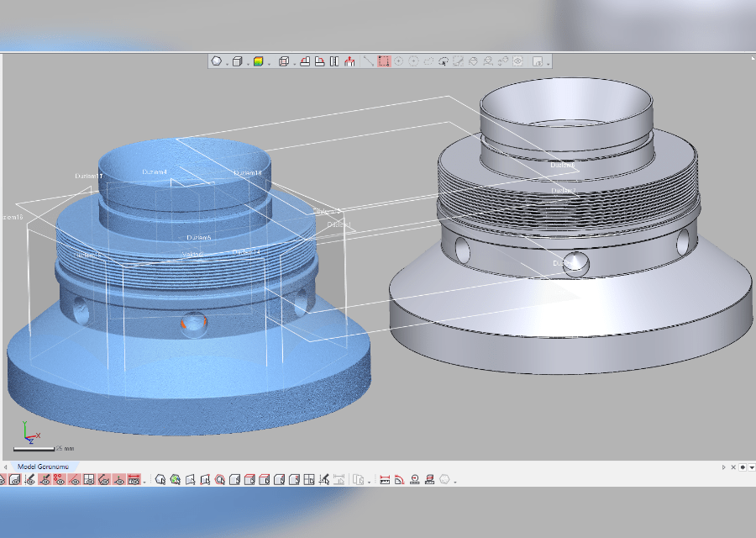Toggle the rectangle selection mode
This screenshot has height=538, width=756.
[384, 61]
